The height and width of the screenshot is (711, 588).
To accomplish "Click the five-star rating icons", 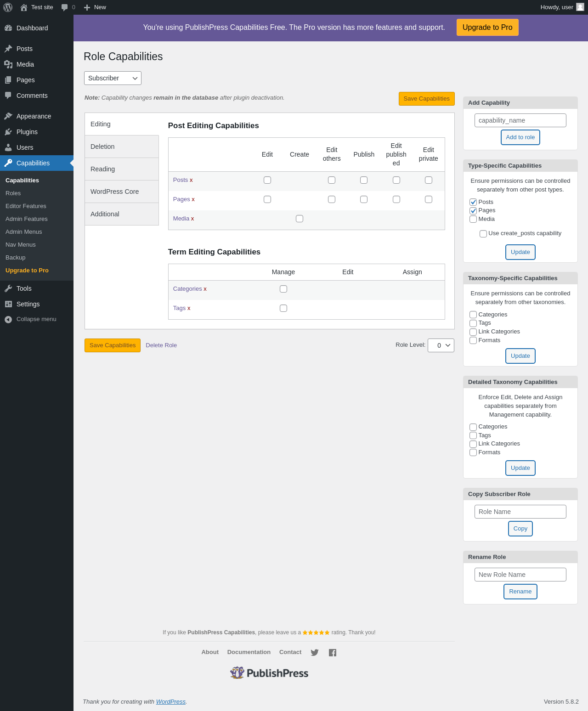I will [316, 632].
